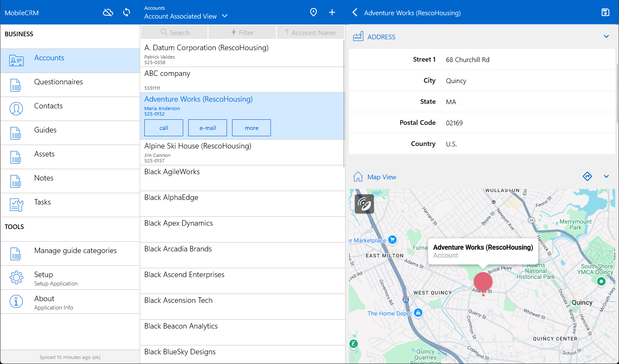Select Black Ascension Tech account

(x=242, y=307)
